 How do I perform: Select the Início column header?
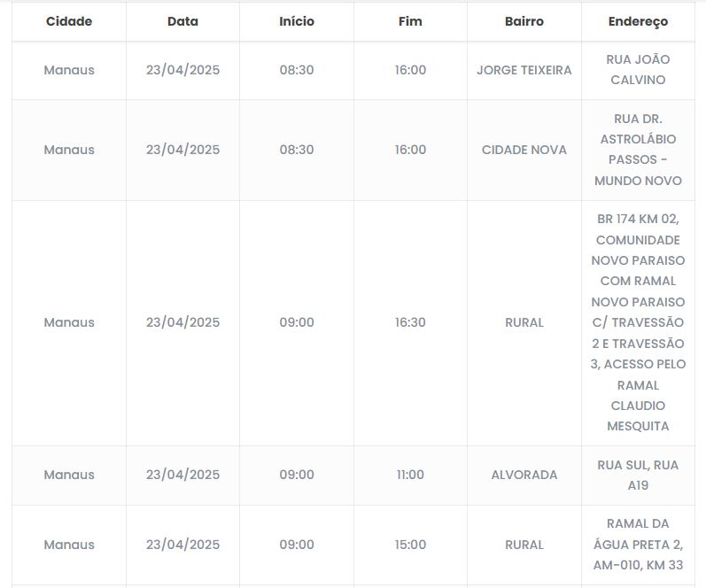pyautogui.click(x=297, y=21)
